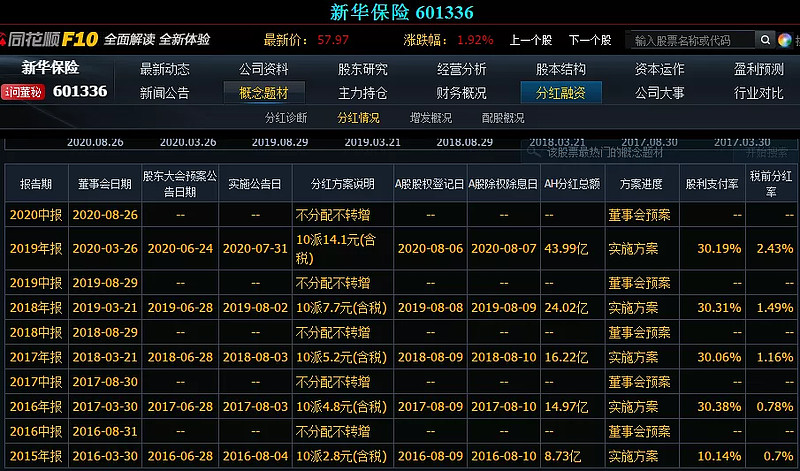800x471 pixels.
Task: Click the 股利支付率 column header
Action: (x=712, y=184)
